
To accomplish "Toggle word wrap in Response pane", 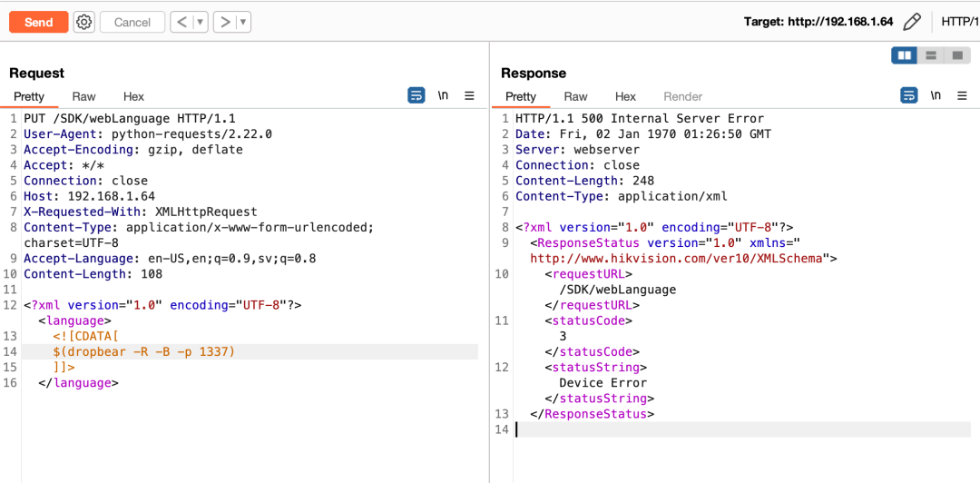I will coord(908,95).
